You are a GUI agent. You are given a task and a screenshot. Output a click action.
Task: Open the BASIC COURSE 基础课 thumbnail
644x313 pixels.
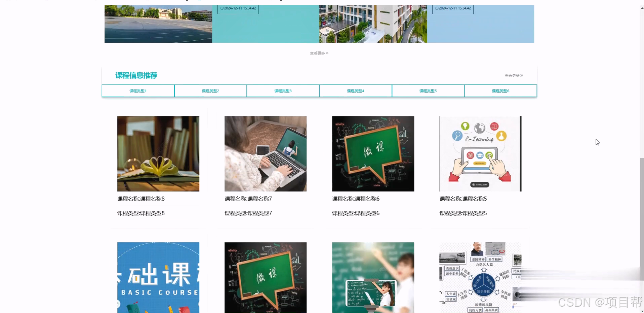coord(158,278)
